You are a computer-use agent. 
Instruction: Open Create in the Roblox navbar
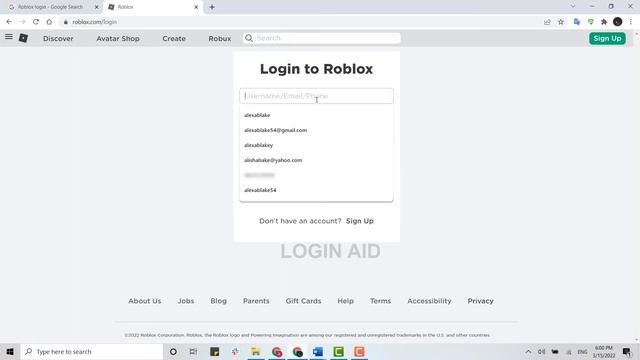(174, 38)
